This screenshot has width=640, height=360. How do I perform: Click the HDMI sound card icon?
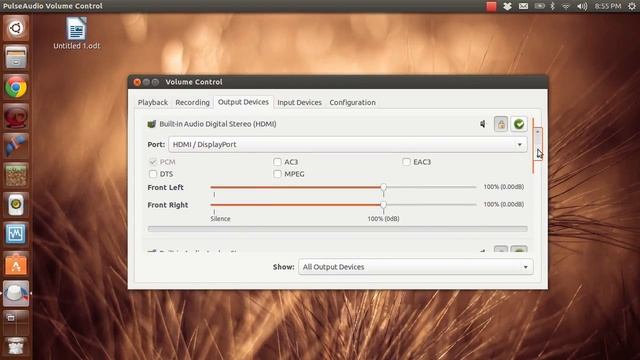(151, 124)
